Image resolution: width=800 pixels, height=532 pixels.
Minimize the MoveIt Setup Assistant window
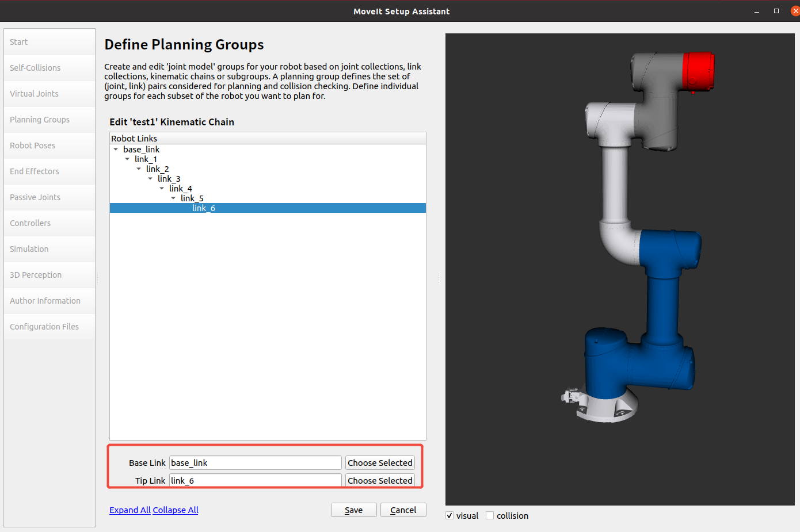point(757,12)
